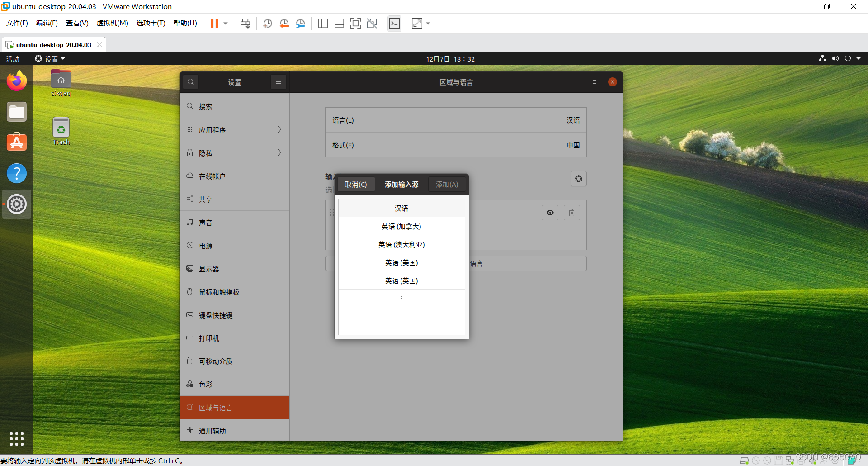This screenshot has height=466, width=868.
Task: Select 鼠标和触摸板 in the sidebar
Action: (235, 292)
